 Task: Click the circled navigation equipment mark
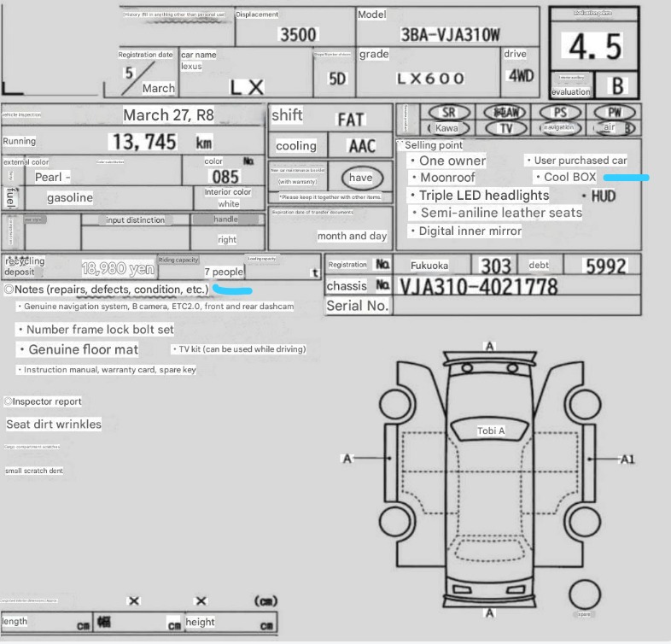click(x=558, y=127)
